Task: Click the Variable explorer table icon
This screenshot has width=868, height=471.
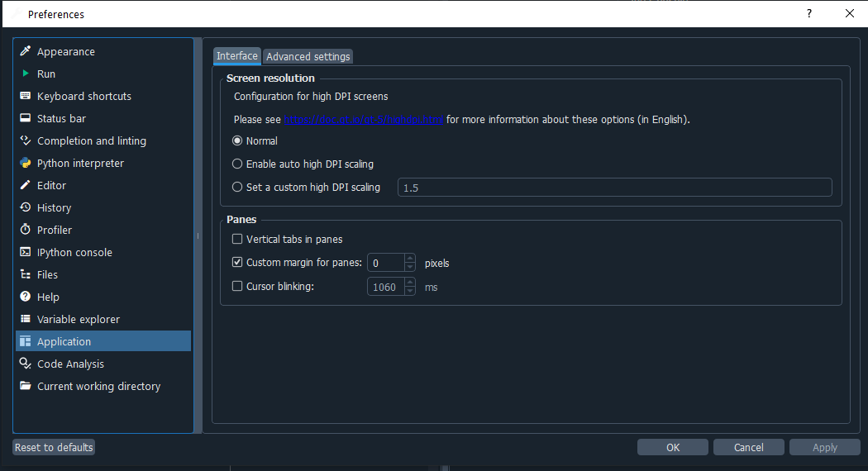Action: pos(25,319)
